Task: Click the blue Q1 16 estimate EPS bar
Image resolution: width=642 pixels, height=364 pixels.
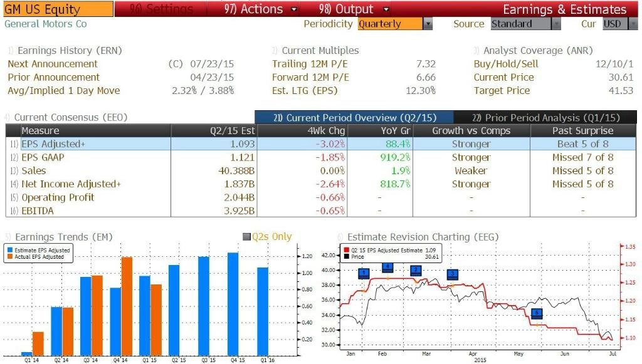Action: click(x=263, y=311)
